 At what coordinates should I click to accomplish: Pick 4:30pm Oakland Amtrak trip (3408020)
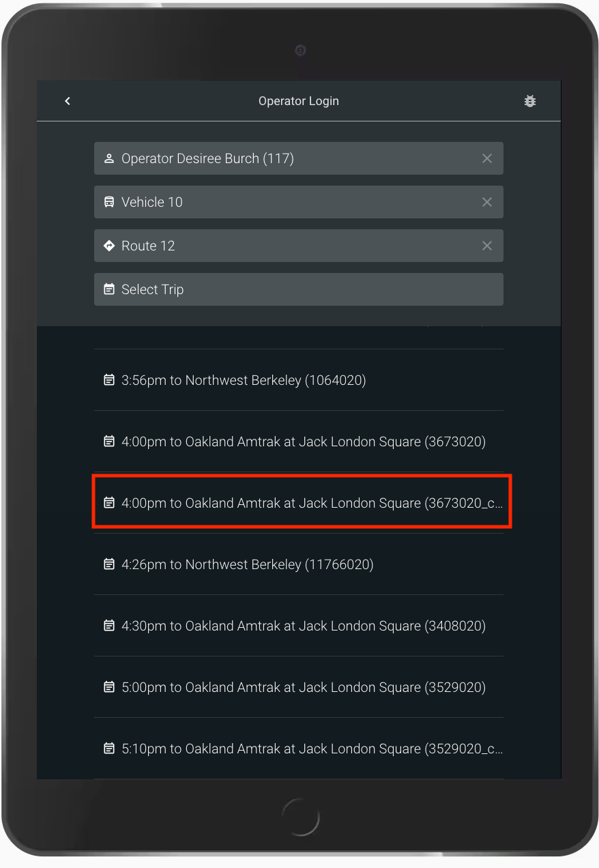coord(303,626)
